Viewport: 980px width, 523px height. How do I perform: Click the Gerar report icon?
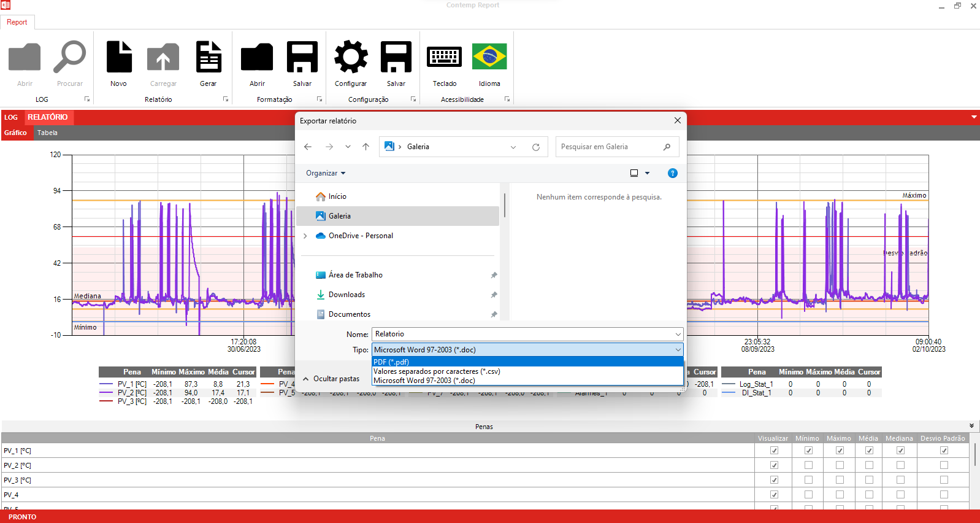[209, 58]
